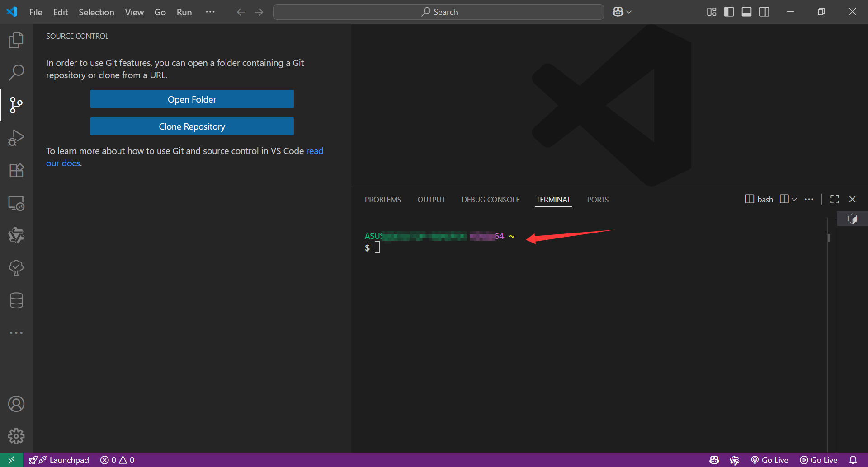Open the Selection menu
Image resolution: width=868 pixels, height=467 pixels.
point(96,12)
